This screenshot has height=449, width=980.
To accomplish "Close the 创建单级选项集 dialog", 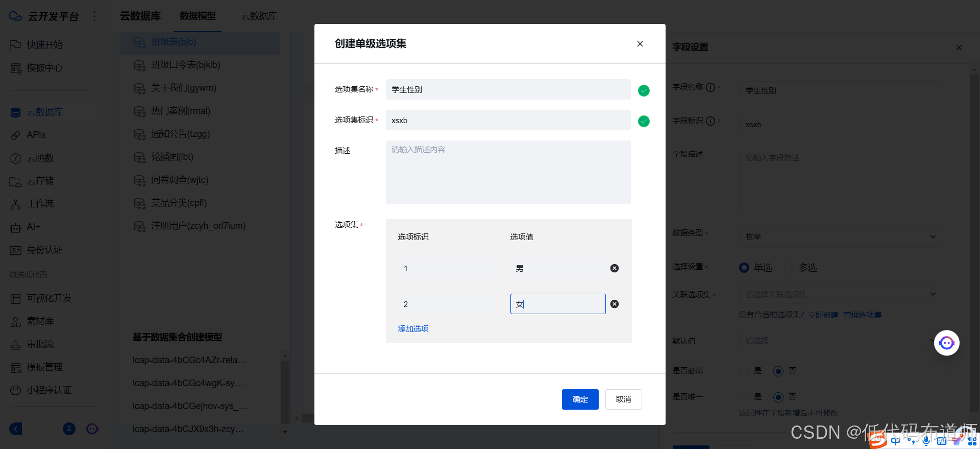I will click(640, 44).
